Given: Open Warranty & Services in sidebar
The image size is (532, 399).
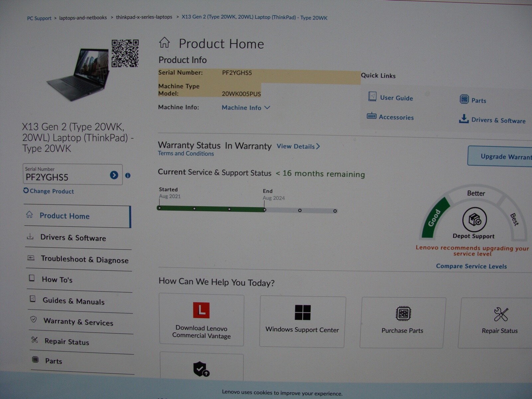Looking at the screenshot, I should click(81, 322).
